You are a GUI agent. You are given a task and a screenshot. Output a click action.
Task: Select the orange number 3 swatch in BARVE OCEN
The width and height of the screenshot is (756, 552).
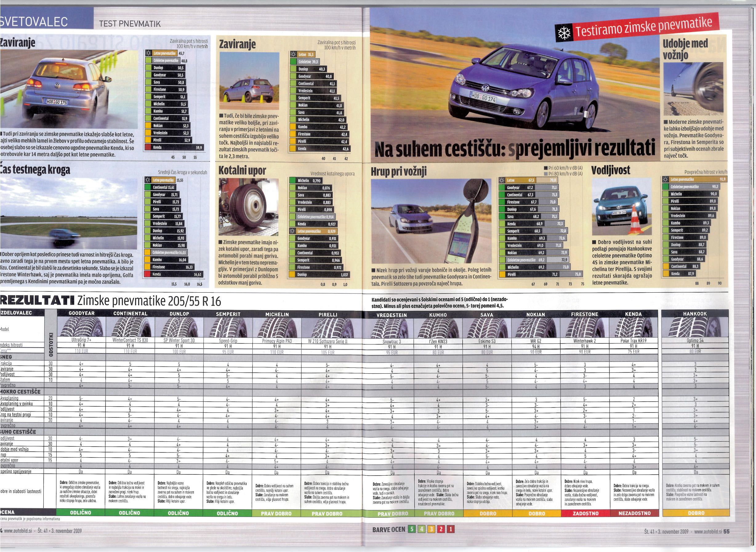click(x=431, y=529)
